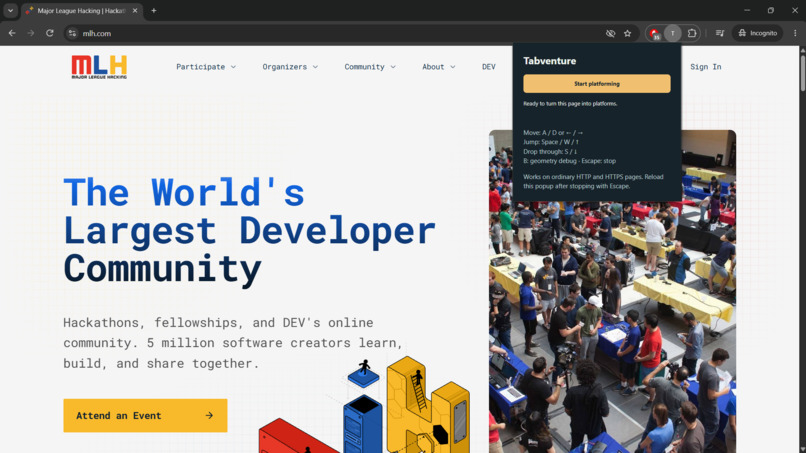Click the 'Drop through: S' controls line
The image size is (806, 453).
tap(550, 152)
